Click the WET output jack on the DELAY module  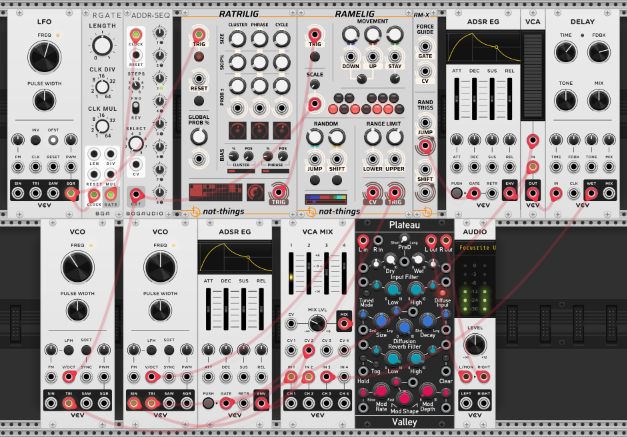tap(591, 194)
